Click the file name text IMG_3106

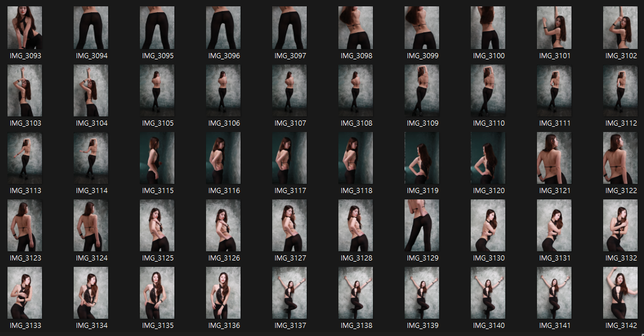224,123
